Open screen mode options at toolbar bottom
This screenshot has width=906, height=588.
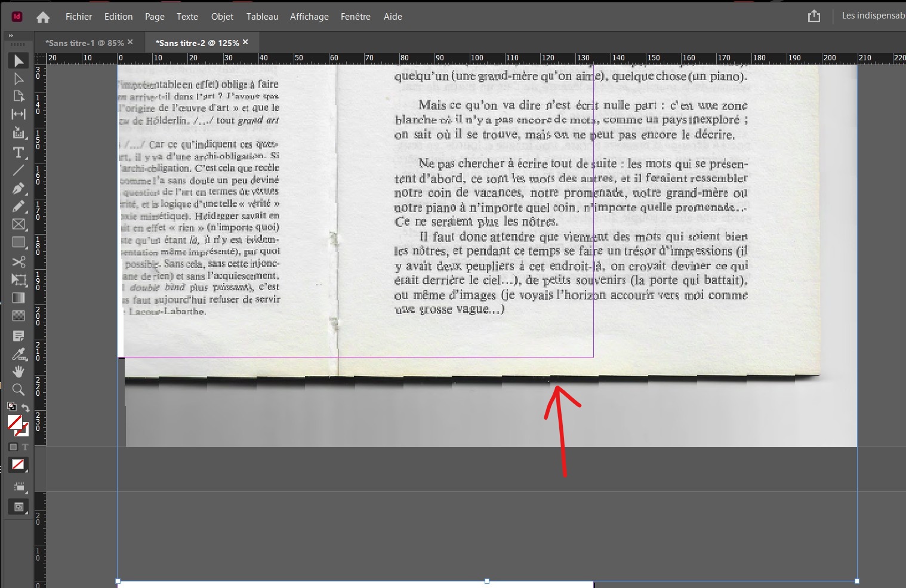(19, 507)
